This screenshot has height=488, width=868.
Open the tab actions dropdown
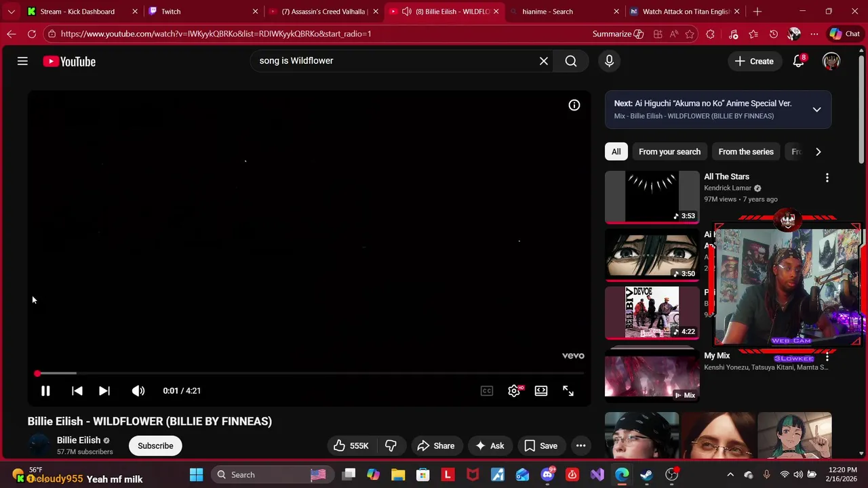11,12
